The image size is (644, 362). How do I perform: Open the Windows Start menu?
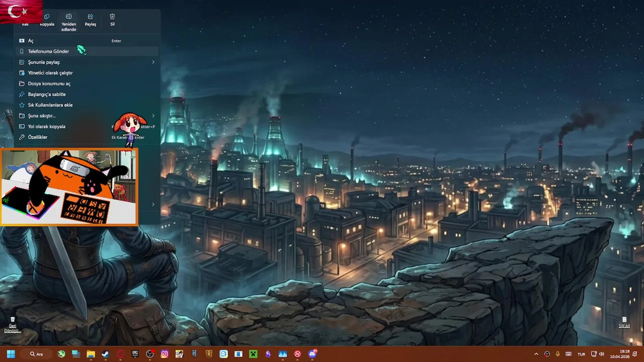[11, 354]
